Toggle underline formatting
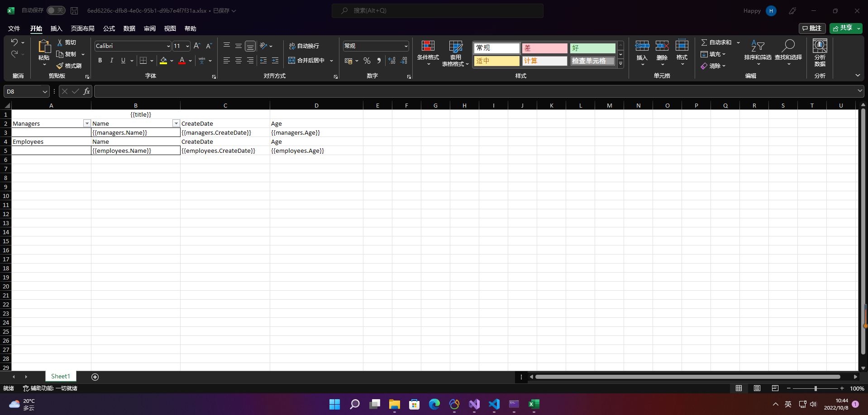Viewport: 868px width, 415px height. tap(123, 60)
